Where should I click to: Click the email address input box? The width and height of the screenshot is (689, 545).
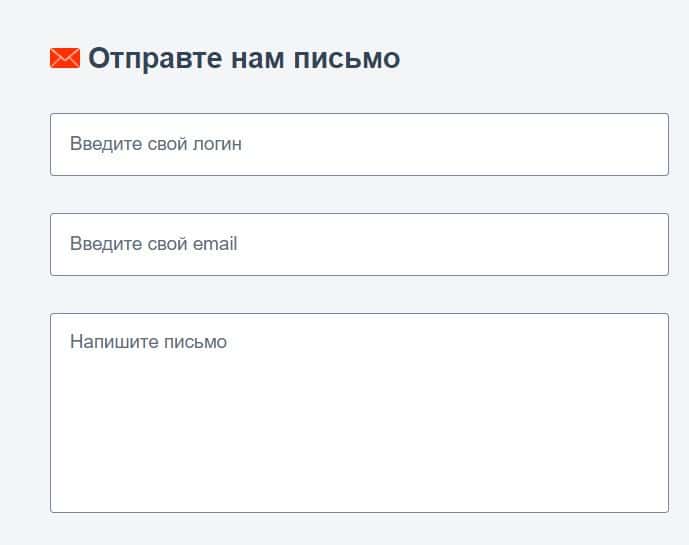[x=359, y=244]
